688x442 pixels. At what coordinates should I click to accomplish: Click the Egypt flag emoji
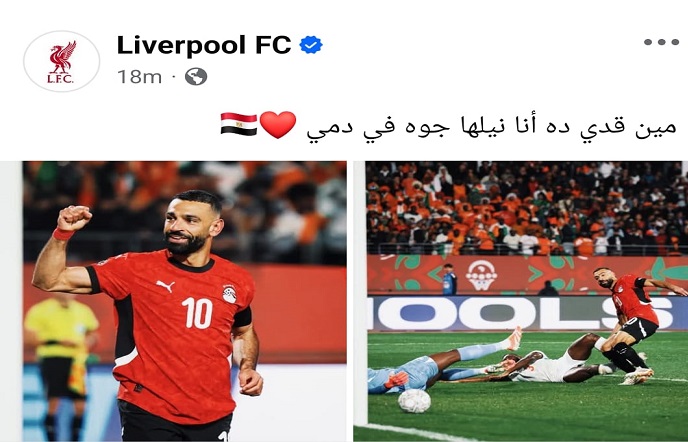[x=239, y=124]
